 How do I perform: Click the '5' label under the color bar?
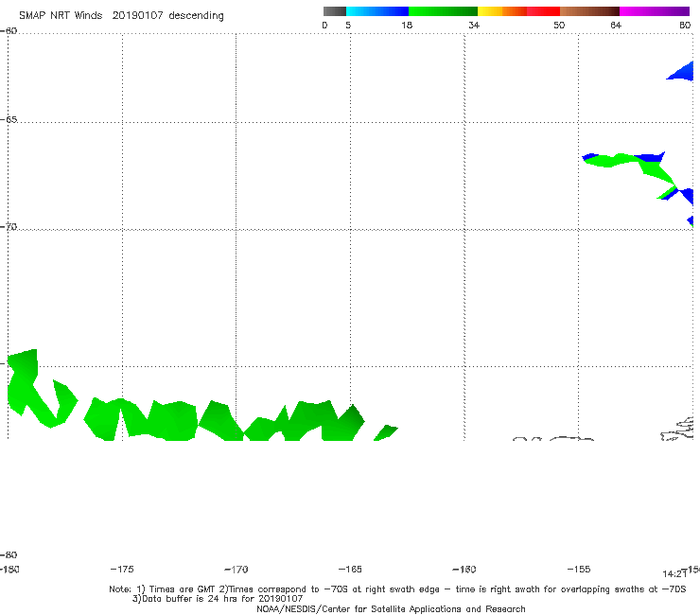click(x=348, y=25)
